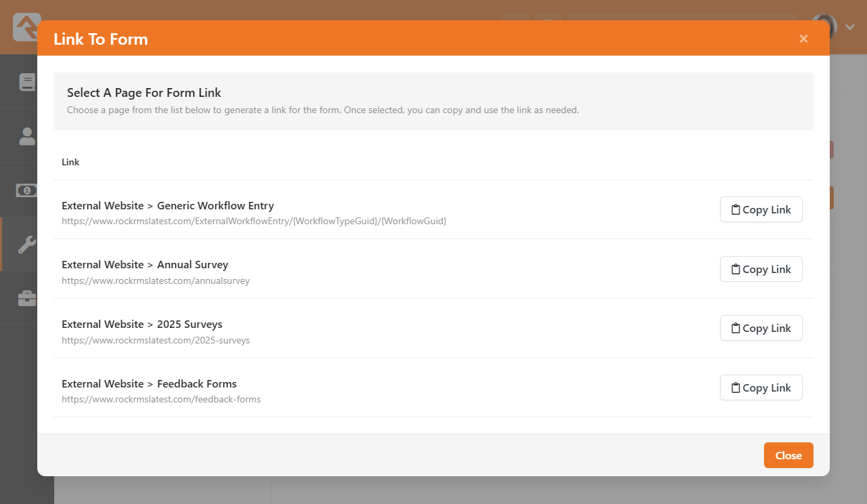
Task: Copy the Annual Survey page link
Action: (761, 270)
